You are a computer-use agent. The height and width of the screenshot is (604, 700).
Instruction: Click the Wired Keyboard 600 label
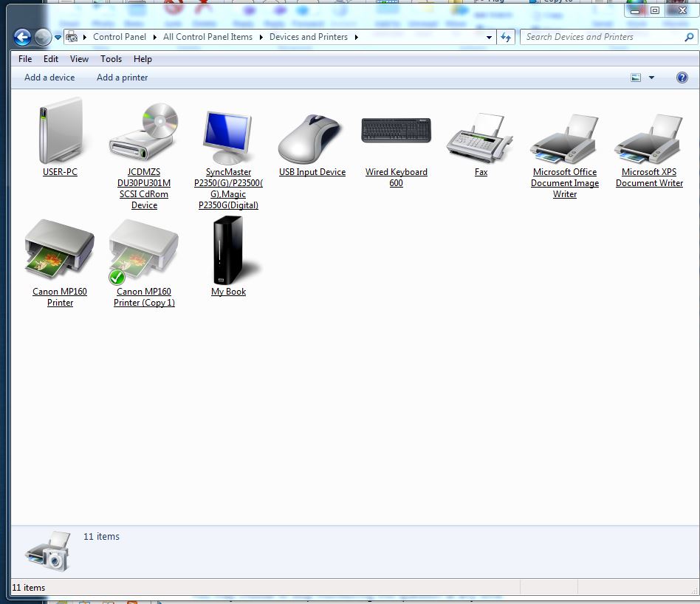point(396,177)
